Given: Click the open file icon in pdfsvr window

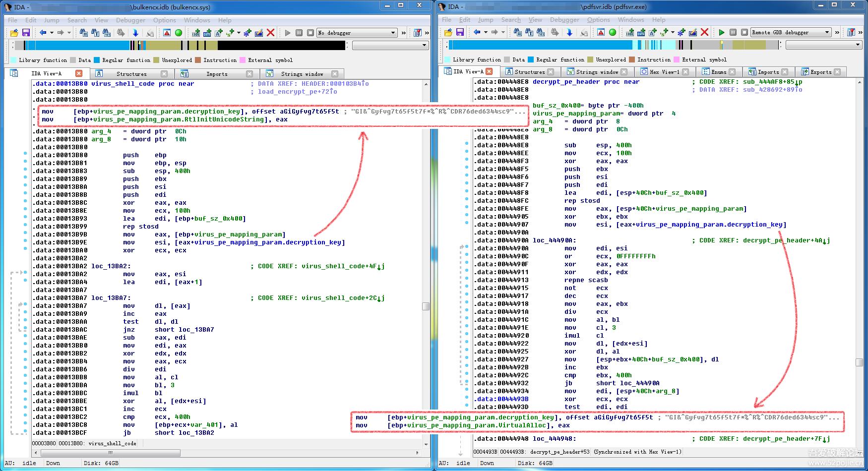Looking at the screenshot, I should click(x=448, y=32).
